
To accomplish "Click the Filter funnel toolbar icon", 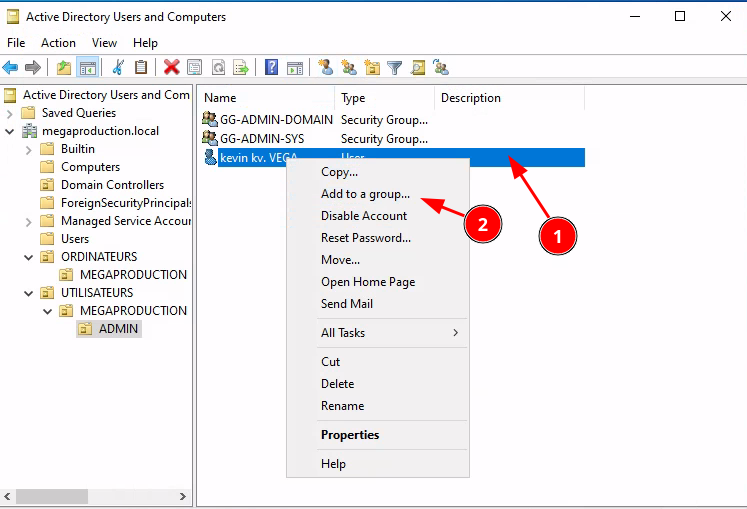I will (395, 68).
